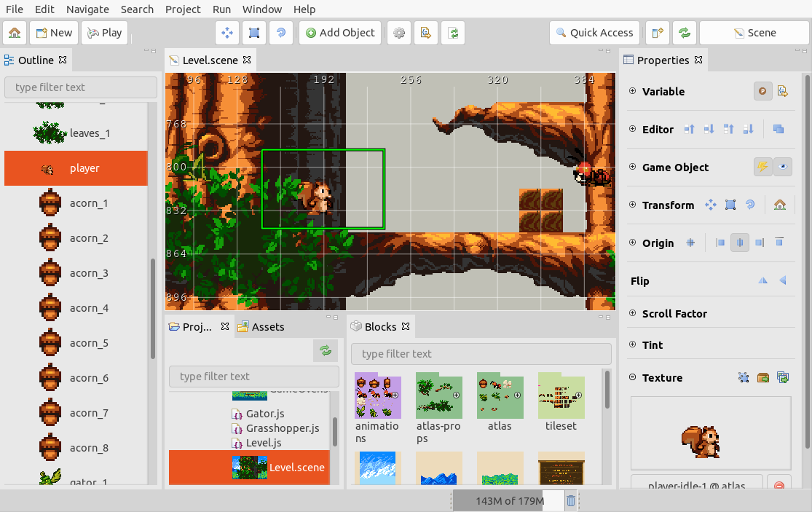Expand the Transform section
This screenshot has width=812, height=512.
(632, 205)
